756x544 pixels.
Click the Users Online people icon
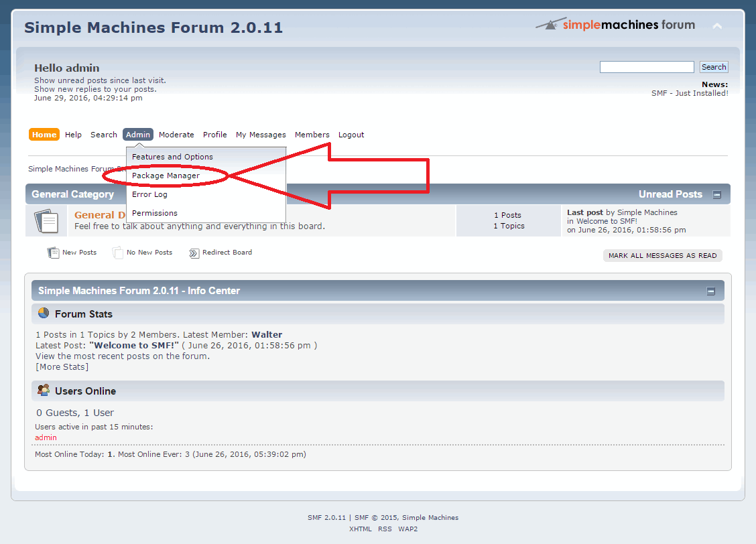click(x=43, y=391)
